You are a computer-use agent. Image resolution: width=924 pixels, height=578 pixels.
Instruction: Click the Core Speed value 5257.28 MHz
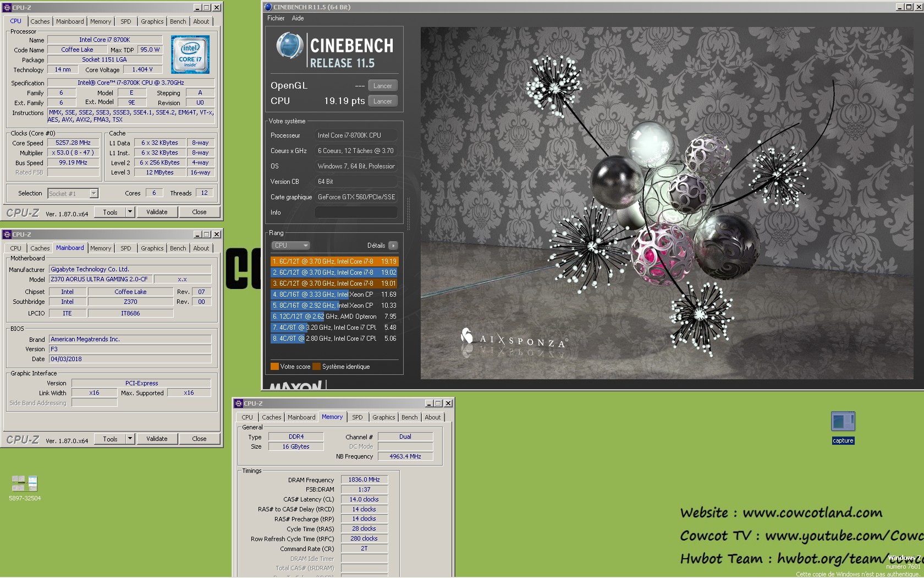click(73, 143)
